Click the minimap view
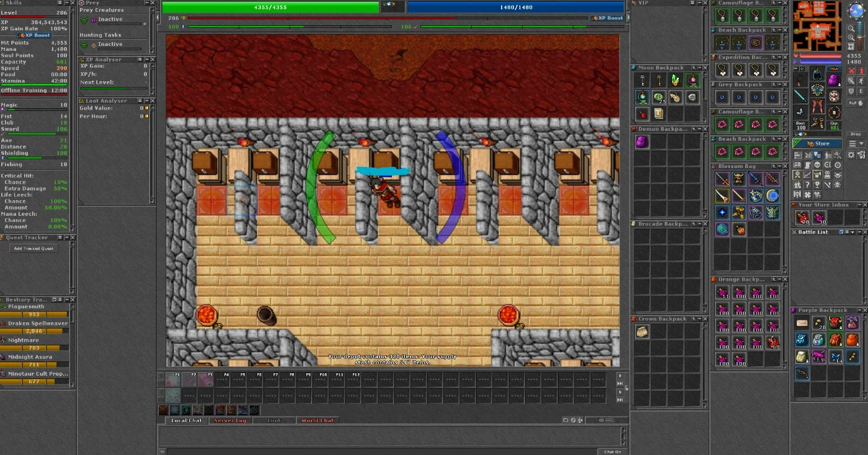This screenshot has height=455, width=868. click(x=817, y=25)
